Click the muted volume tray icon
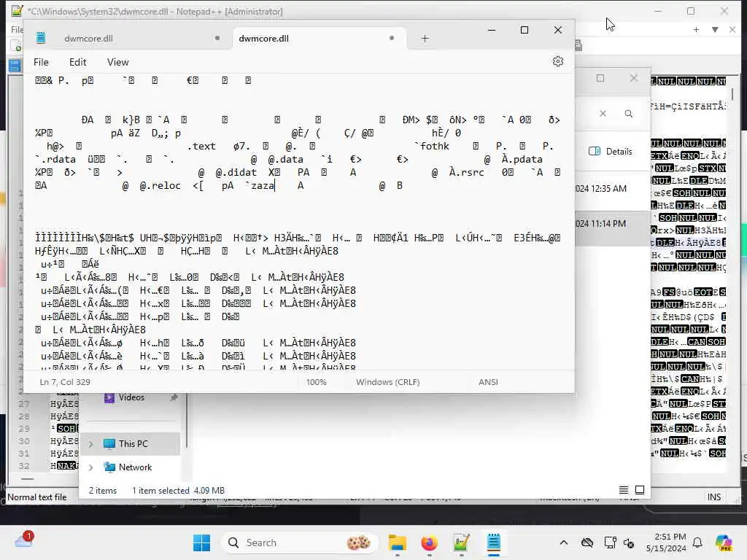This screenshot has width=747, height=560. (629, 542)
